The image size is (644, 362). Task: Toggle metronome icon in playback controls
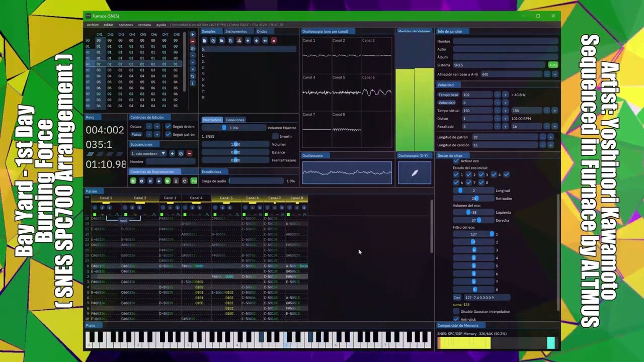[176, 181]
